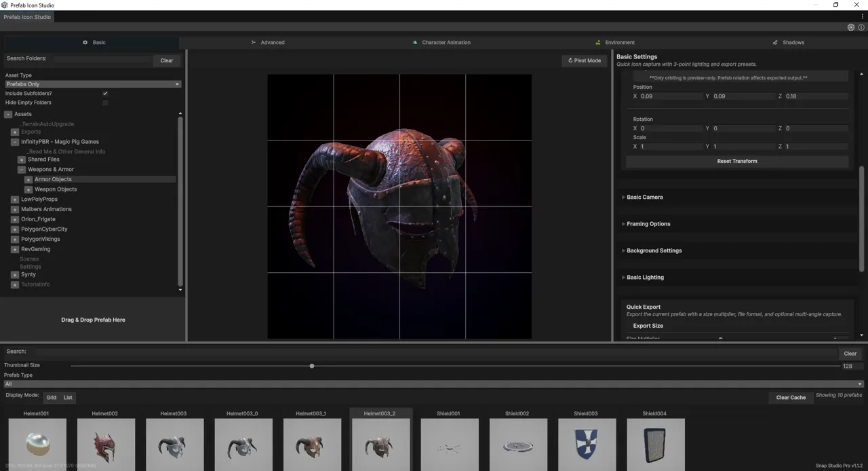Select the Helmet003 thumbnail

pyautogui.click(x=174, y=445)
